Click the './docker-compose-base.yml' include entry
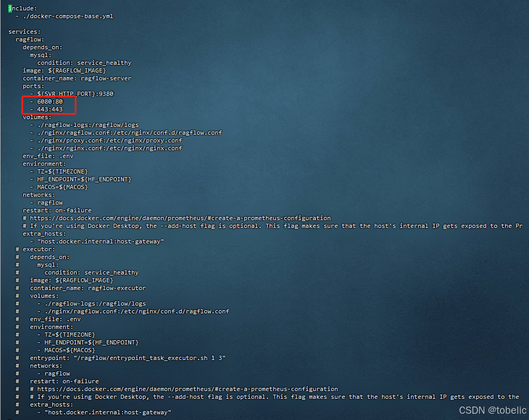 coord(68,16)
